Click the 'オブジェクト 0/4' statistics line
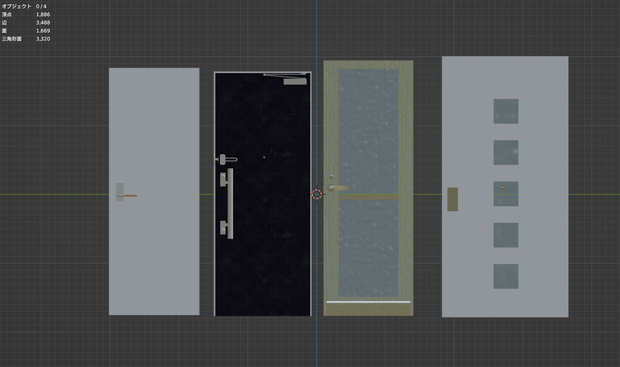The image size is (620, 367). pos(25,6)
